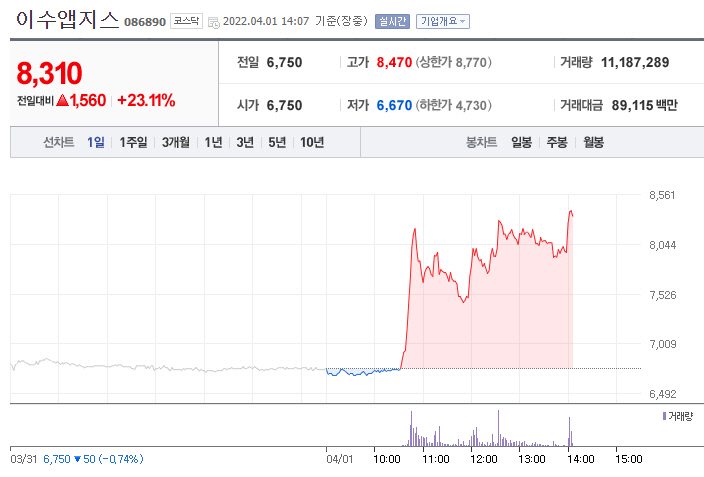Viewport: 704px width, 477px height.
Task: Display the 10년 line chart
Action: (311, 142)
